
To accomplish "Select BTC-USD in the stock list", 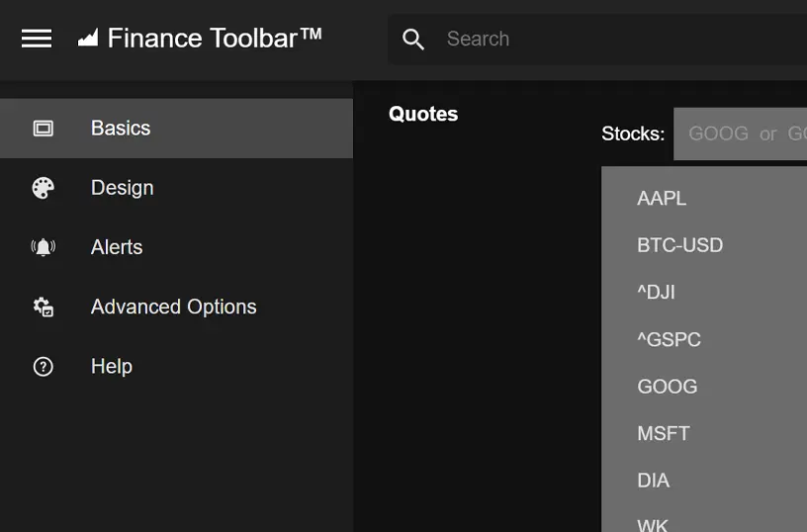I will (x=679, y=245).
